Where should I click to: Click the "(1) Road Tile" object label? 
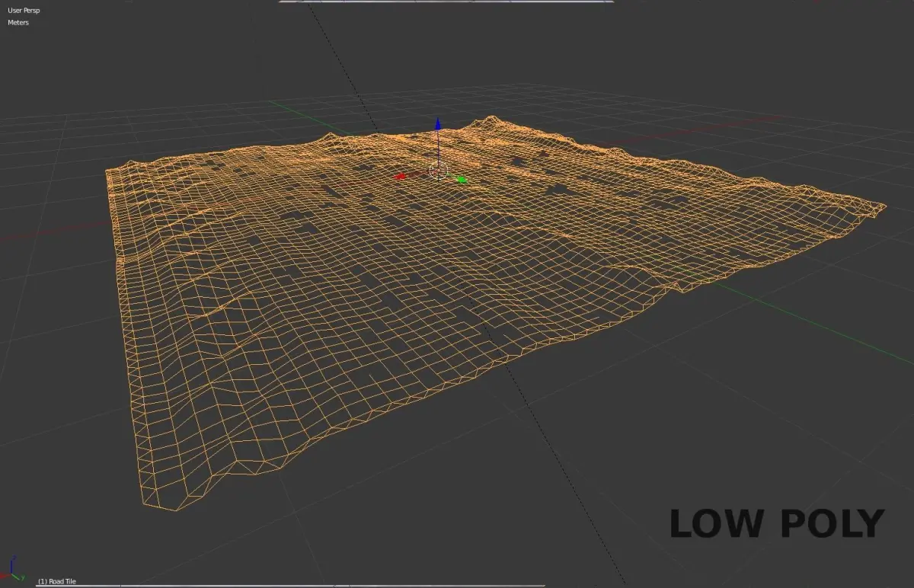[57, 582]
